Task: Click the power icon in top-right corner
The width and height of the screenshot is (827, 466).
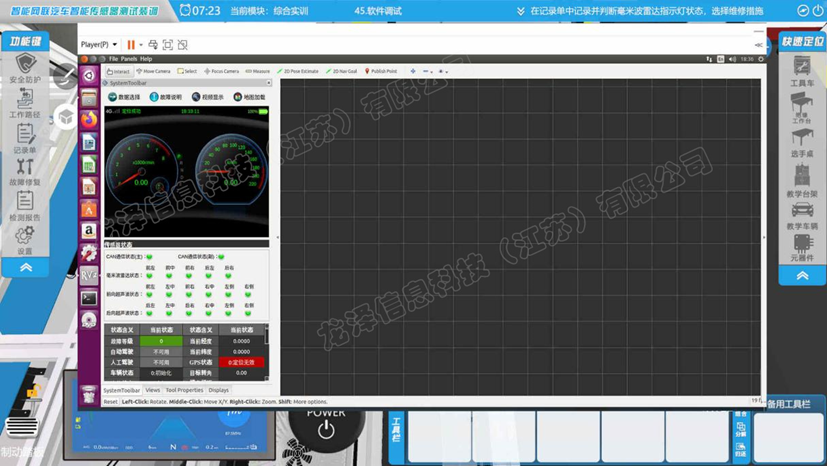Action: click(x=819, y=11)
